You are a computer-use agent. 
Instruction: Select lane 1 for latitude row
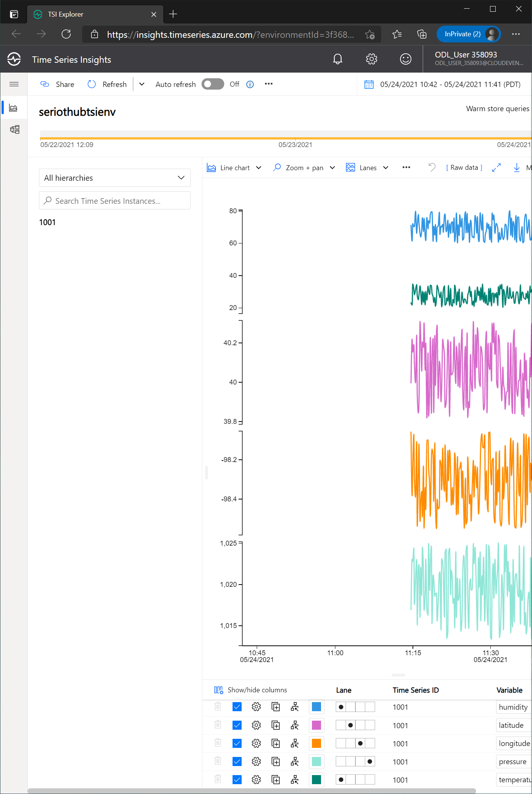pyautogui.click(x=341, y=725)
